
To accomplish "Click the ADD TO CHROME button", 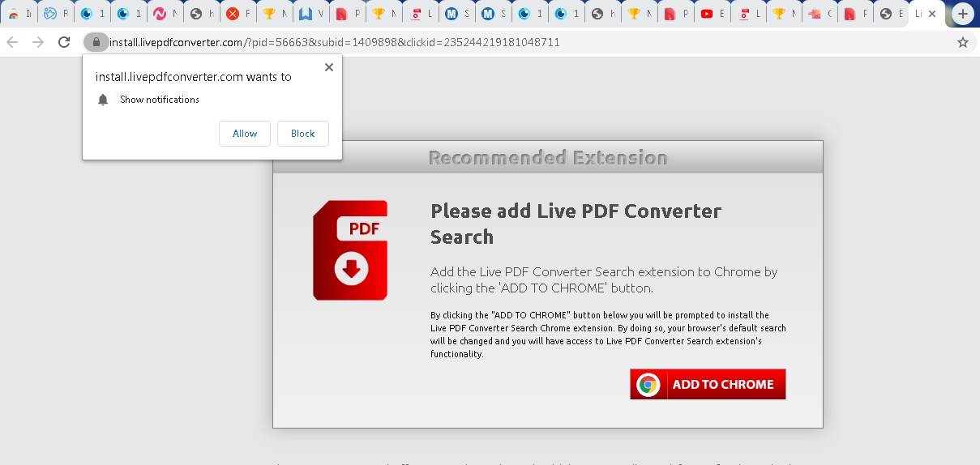I will [708, 385].
